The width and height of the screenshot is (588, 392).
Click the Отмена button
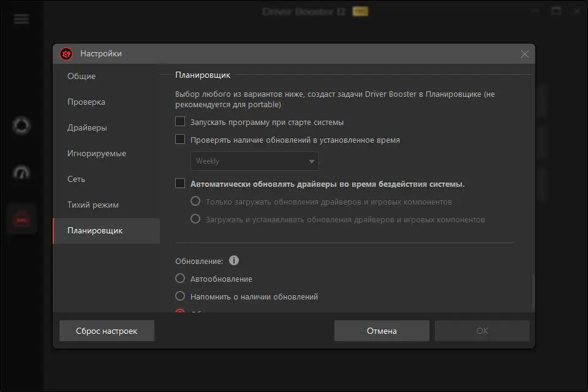381,330
